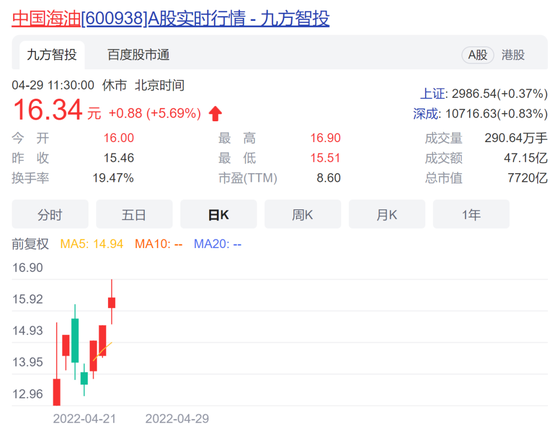Screen dimensions: 550x434
Task: Click the 前复权 label
Action: click(x=30, y=244)
